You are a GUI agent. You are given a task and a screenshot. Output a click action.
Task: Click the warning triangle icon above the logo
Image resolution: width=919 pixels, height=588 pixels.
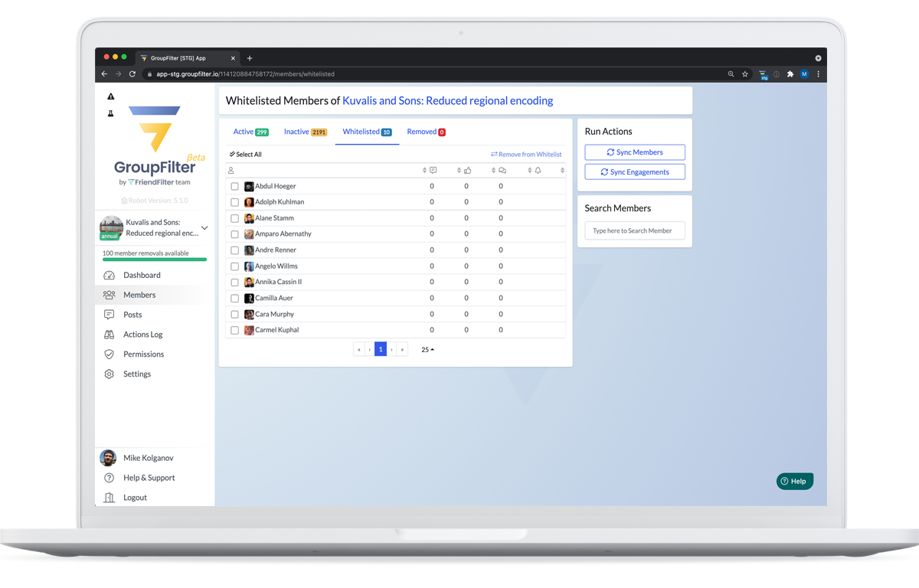(111, 96)
